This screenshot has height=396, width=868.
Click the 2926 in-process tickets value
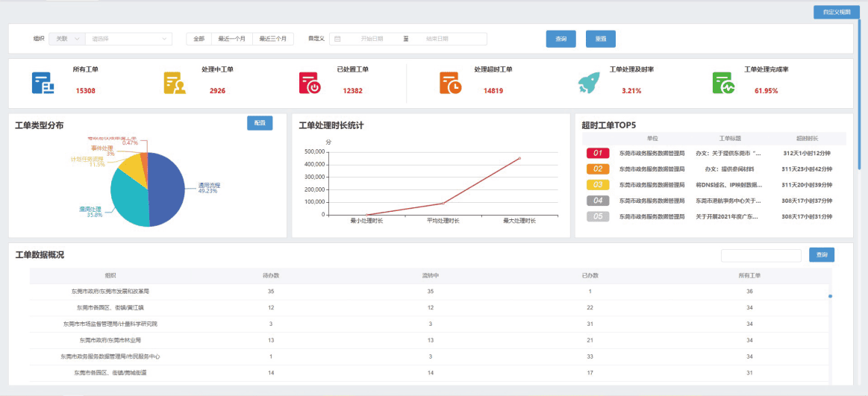pos(217,91)
